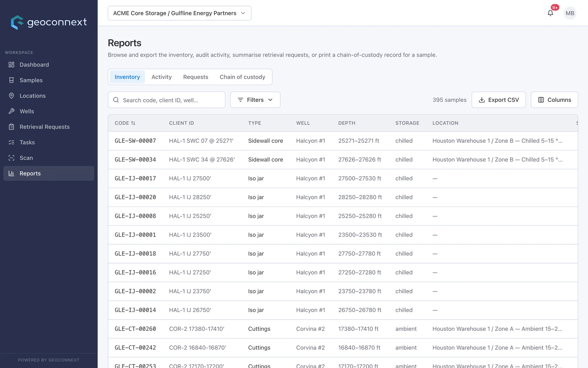Sort by the CODE column

pos(125,123)
